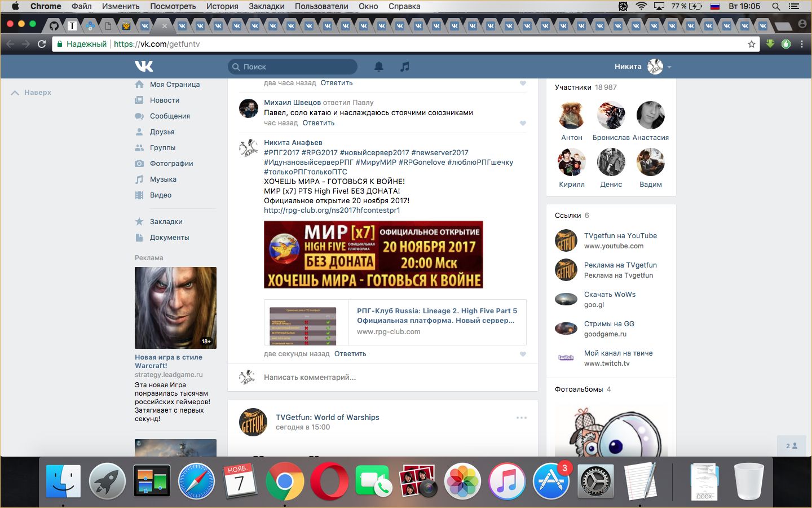This screenshot has width=812, height=508.
Task: Click the Музыка note icon
Action: (x=139, y=179)
